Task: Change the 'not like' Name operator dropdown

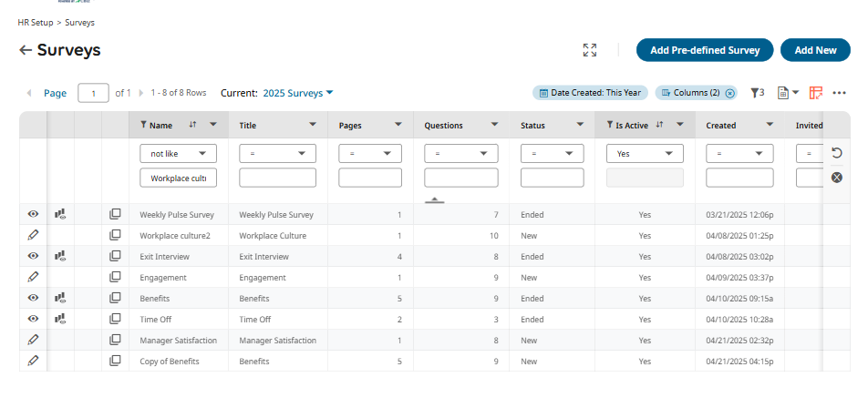Action: [x=179, y=153]
